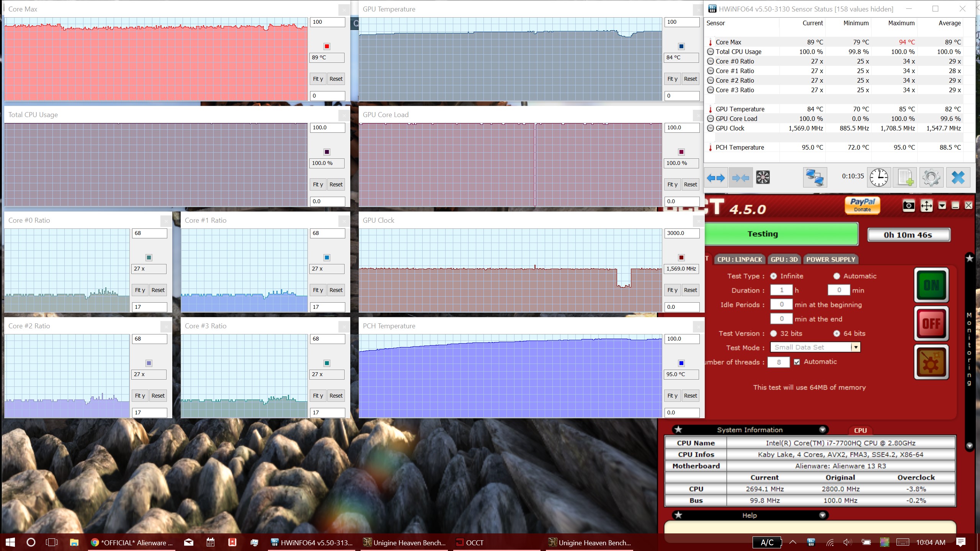Click Reset in Total CPU Usage graph

coord(336,184)
